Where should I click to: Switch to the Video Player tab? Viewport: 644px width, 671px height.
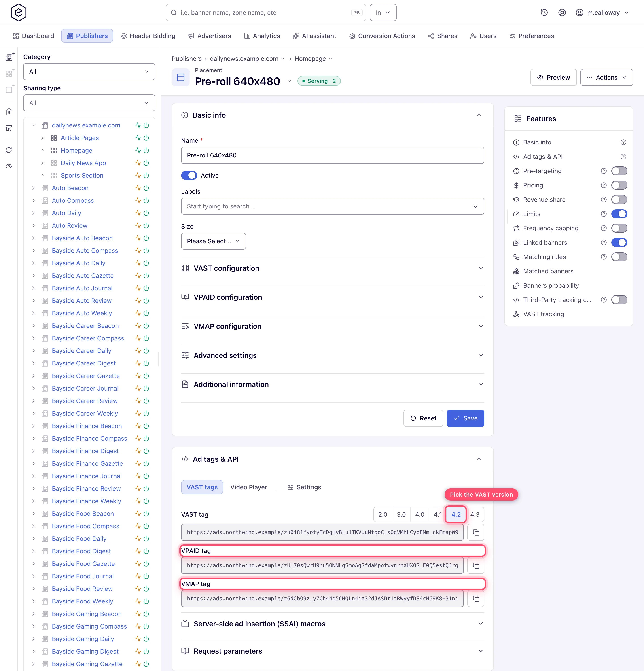click(x=248, y=487)
